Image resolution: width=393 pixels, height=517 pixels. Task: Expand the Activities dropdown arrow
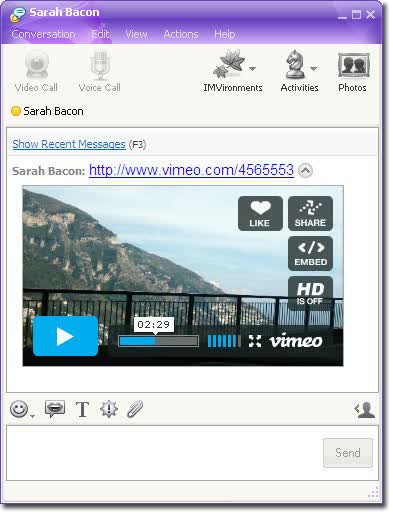point(313,68)
